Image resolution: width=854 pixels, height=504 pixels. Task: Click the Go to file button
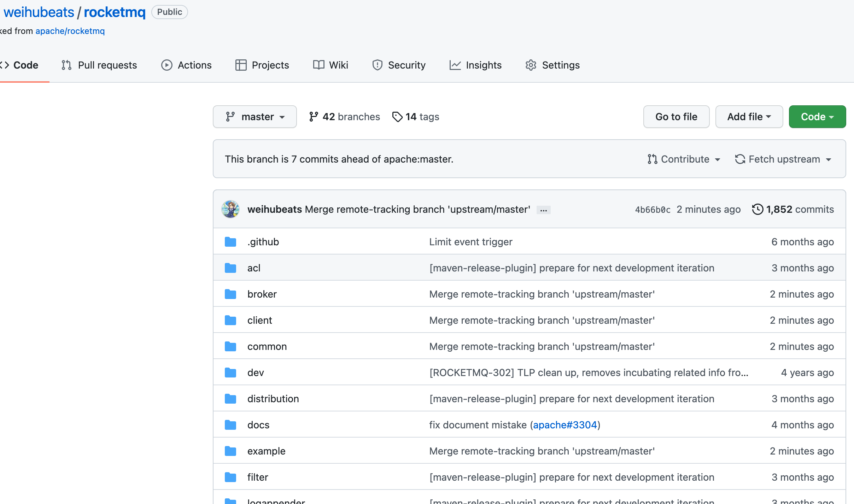676,117
